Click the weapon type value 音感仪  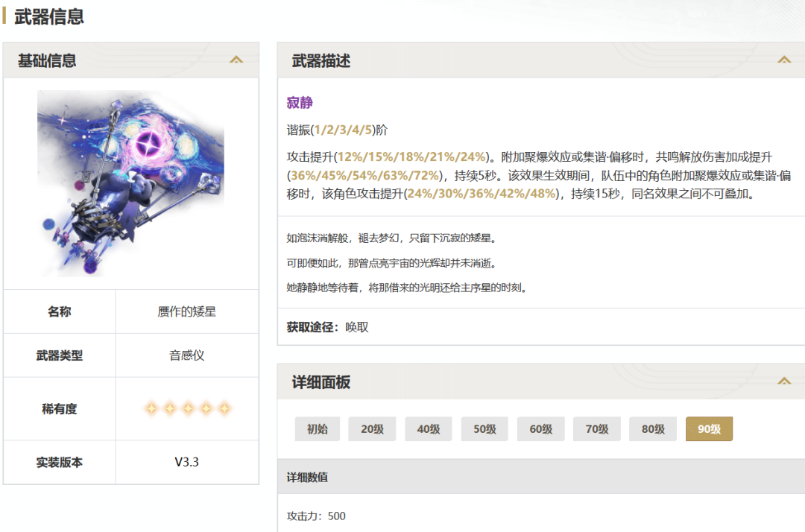click(x=187, y=355)
